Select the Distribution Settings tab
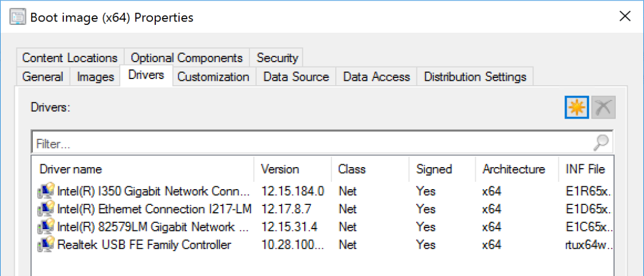 [x=475, y=77]
